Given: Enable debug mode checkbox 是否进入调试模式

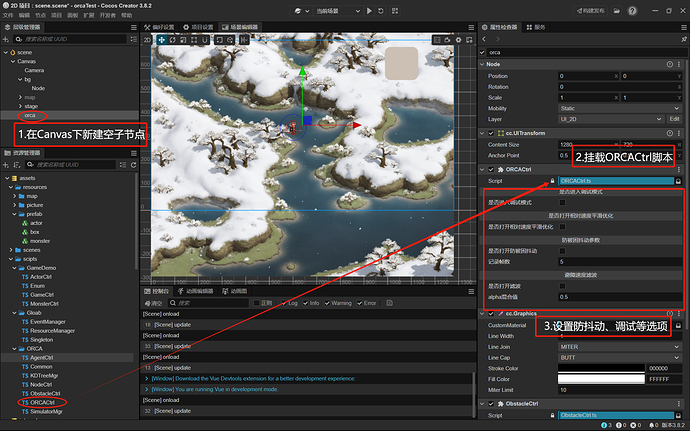Looking at the screenshot, I should click(562, 203).
